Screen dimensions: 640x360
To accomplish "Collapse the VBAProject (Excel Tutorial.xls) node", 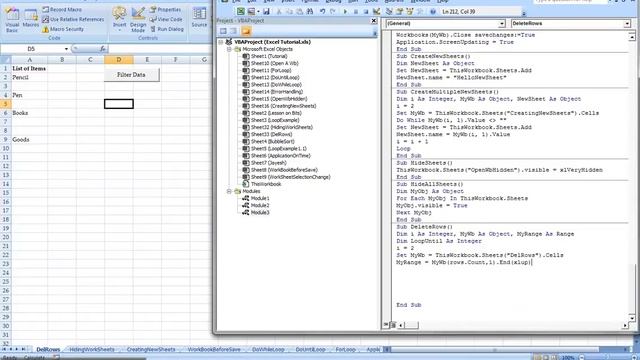I will point(221,42).
